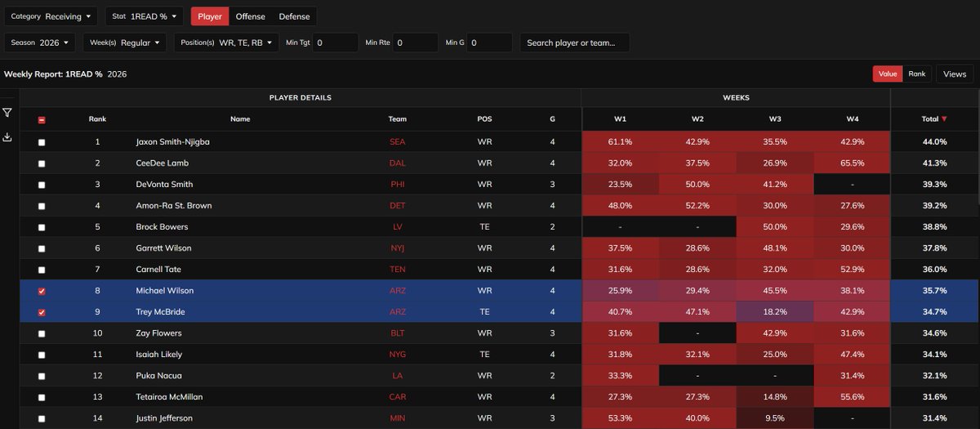
Task: Sort by the POS column header
Action: (484, 119)
